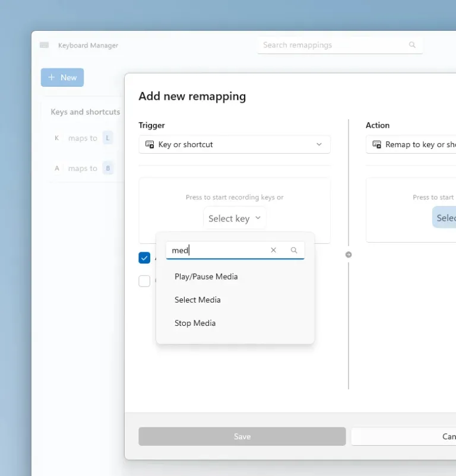The width and height of the screenshot is (456, 476).
Task: Clear the key search with X icon
Action: (273, 250)
